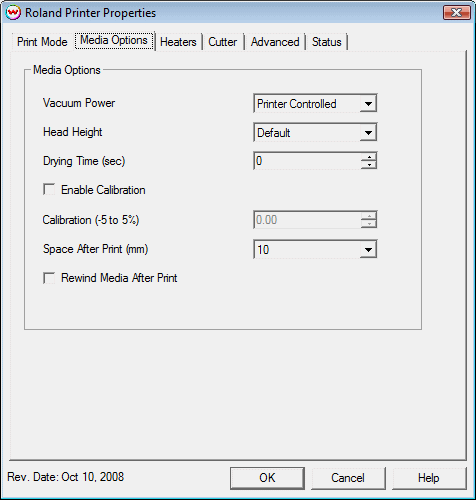The image size is (476, 500).
Task: Click the Roland app icon in title bar
Action: (13, 13)
